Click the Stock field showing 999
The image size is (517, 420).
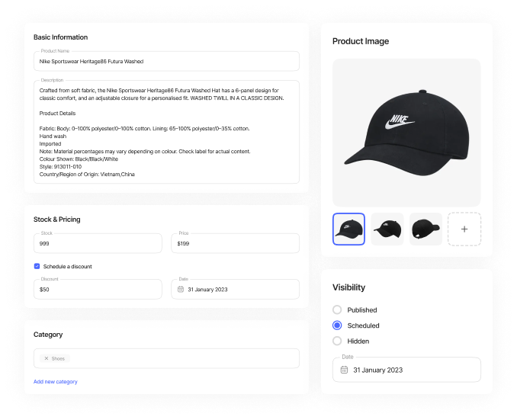pos(98,243)
